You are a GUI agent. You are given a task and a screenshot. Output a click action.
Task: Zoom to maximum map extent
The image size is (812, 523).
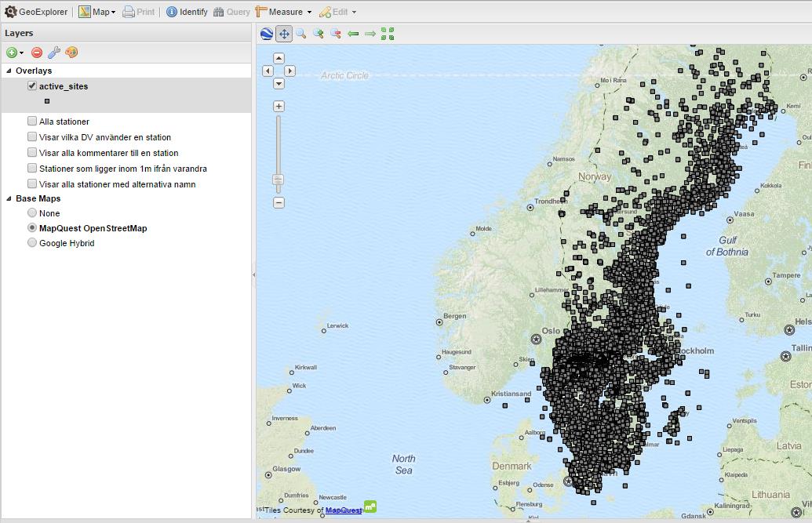pos(388,34)
